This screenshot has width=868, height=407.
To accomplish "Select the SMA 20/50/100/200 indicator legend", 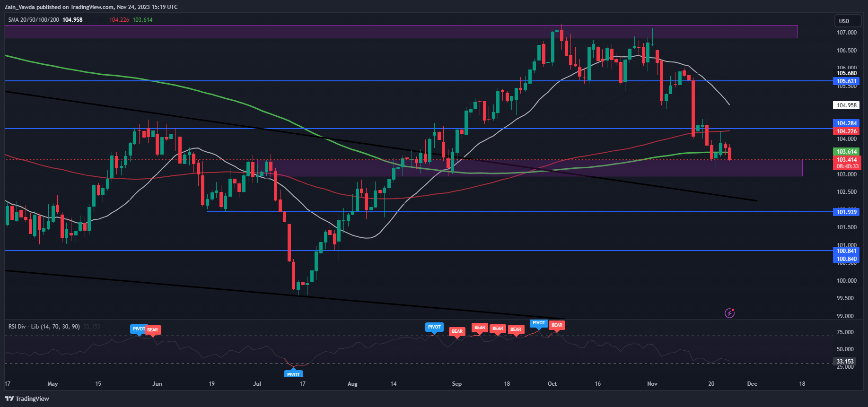I will pos(34,20).
